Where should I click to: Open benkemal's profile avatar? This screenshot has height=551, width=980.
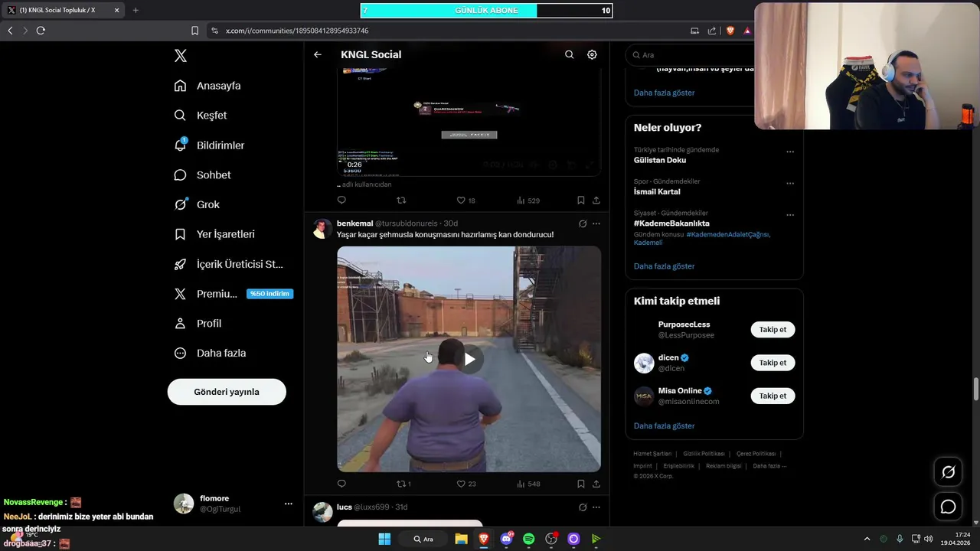[x=322, y=229]
